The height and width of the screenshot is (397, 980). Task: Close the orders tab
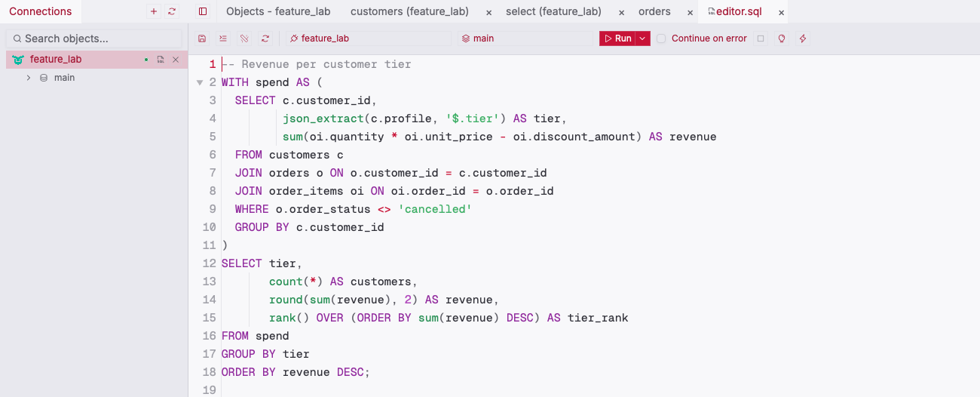(690, 13)
